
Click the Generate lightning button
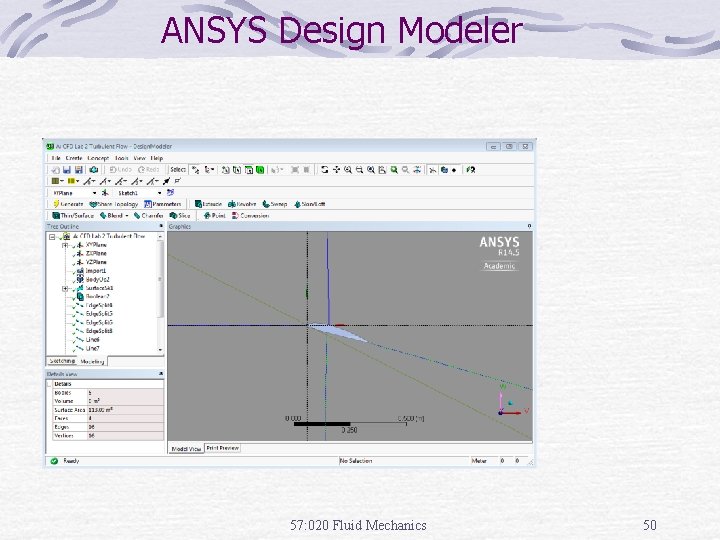point(68,204)
